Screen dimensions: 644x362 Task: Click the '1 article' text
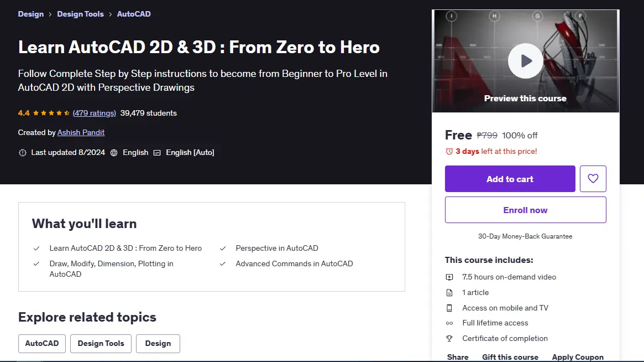(475, 292)
